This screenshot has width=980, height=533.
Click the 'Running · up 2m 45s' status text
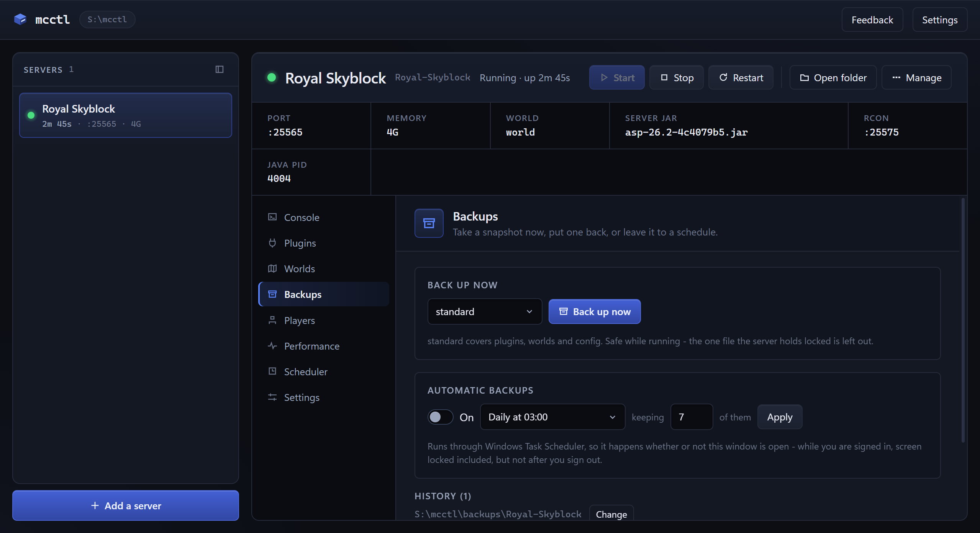525,78
